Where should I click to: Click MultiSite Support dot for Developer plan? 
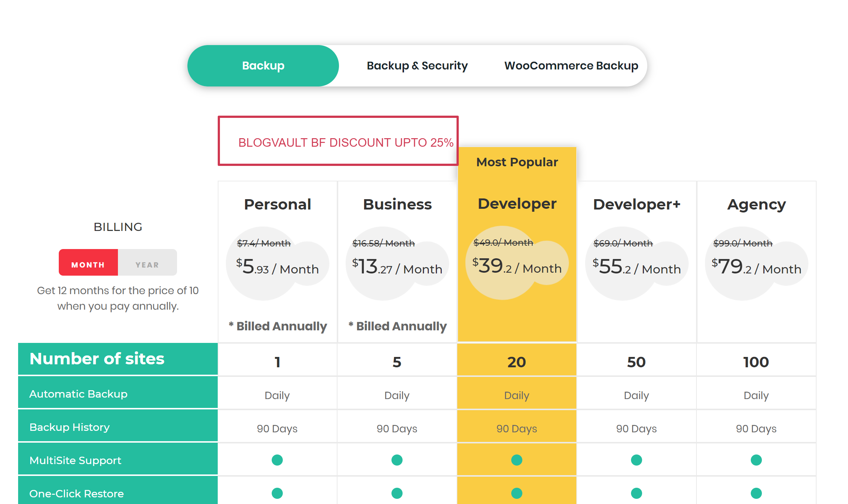(x=516, y=460)
